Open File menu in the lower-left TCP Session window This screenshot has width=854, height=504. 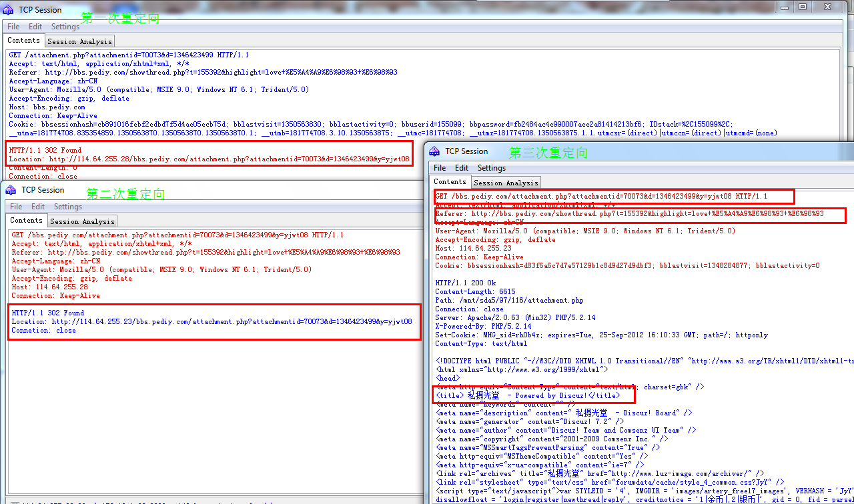tap(16, 207)
